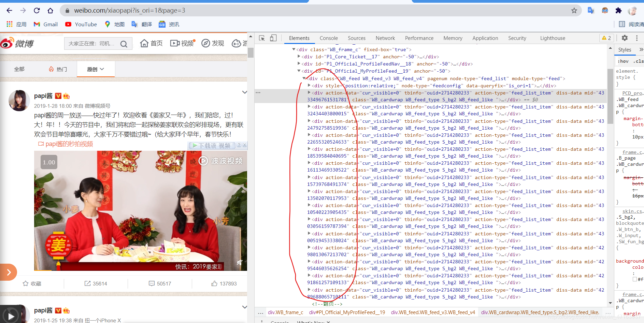Go to Weibo 首页 home

pos(151,43)
